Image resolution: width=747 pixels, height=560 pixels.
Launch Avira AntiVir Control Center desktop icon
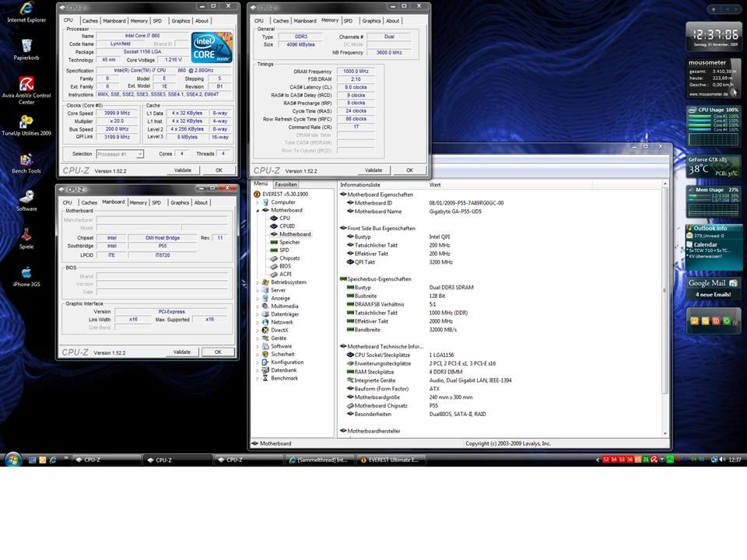click(26, 90)
